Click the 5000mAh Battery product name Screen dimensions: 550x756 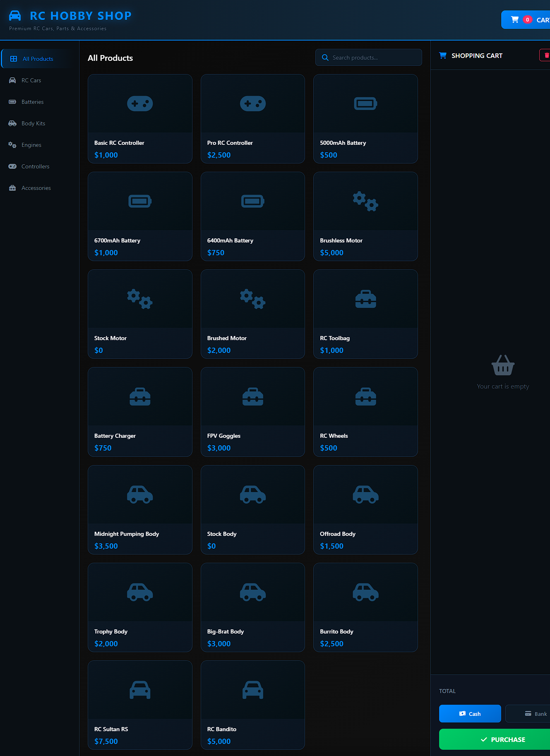coord(343,143)
